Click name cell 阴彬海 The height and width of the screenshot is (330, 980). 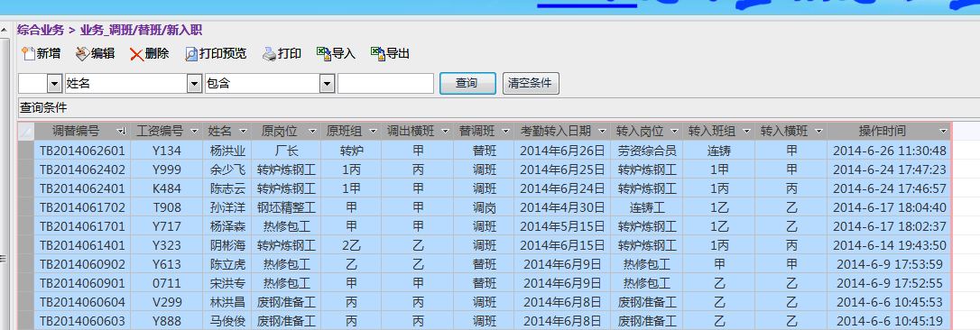click(x=227, y=245)
